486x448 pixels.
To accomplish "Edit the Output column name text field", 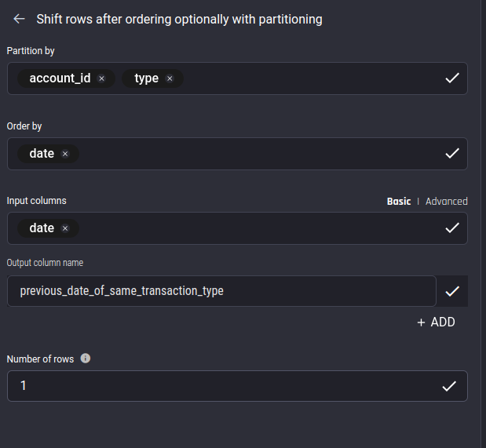I will tap(221, 291).
